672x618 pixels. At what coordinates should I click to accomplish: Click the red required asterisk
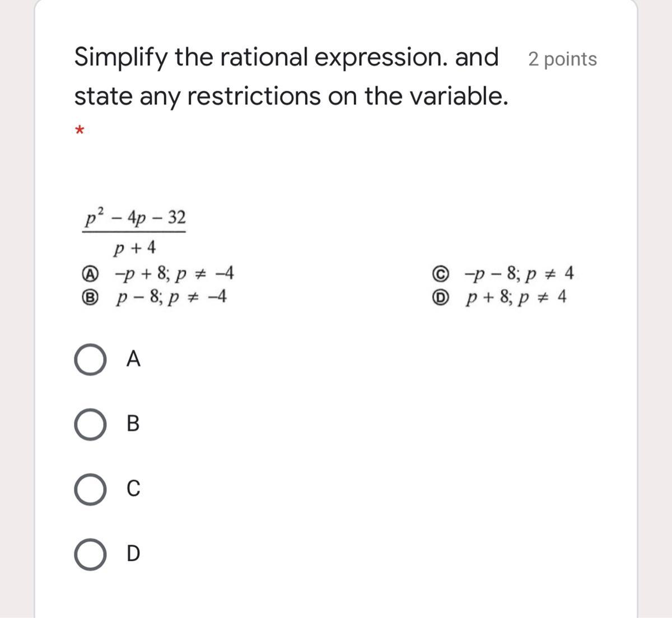(x=80, y=131)
